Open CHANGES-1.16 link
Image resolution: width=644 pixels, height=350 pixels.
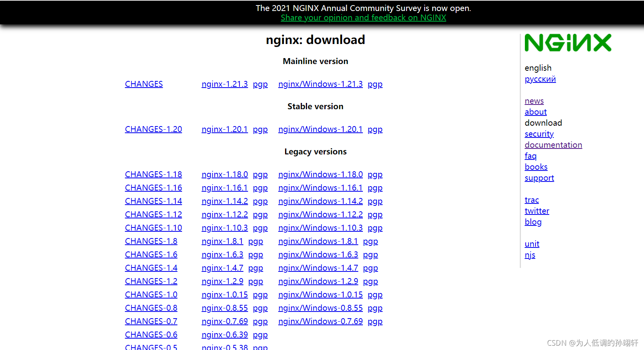(x=153, y=188)
